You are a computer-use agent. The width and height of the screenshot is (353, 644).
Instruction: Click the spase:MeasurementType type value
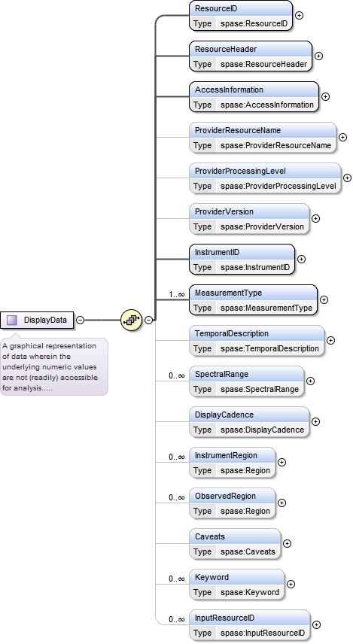pyautogui.click(x=266, y=308)
